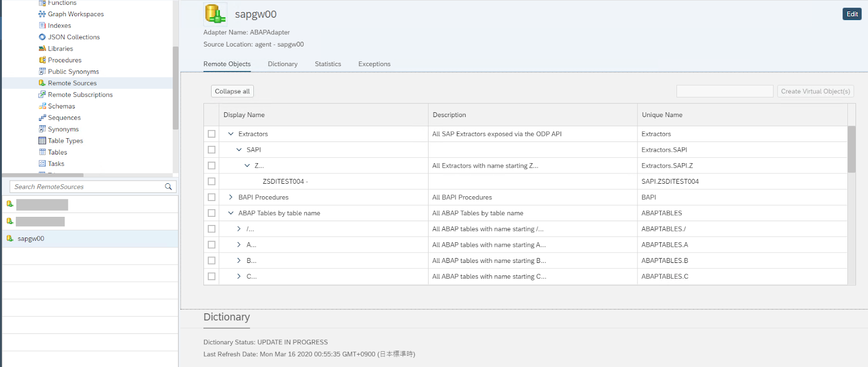Click the Tasks icon in tree
Screen dimensions: 868x367
42,164
